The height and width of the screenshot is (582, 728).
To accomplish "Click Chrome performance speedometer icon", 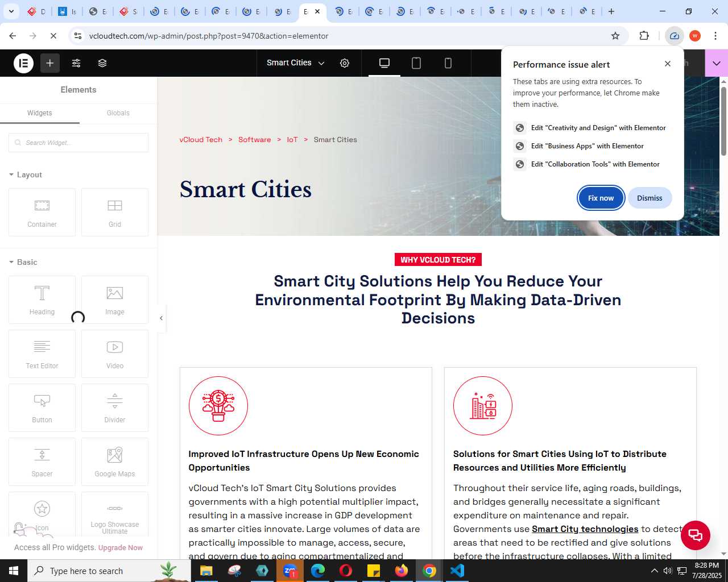I will (x=675, y=36).
